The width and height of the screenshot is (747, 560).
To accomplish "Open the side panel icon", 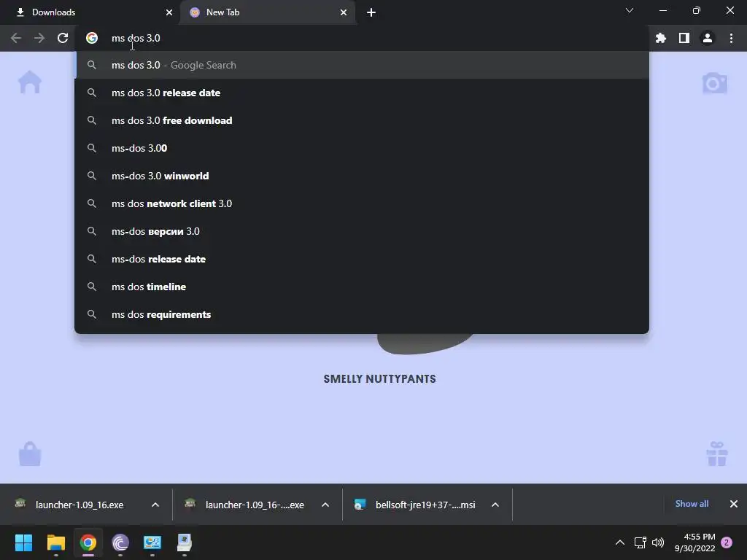I will tap(684, 38).
